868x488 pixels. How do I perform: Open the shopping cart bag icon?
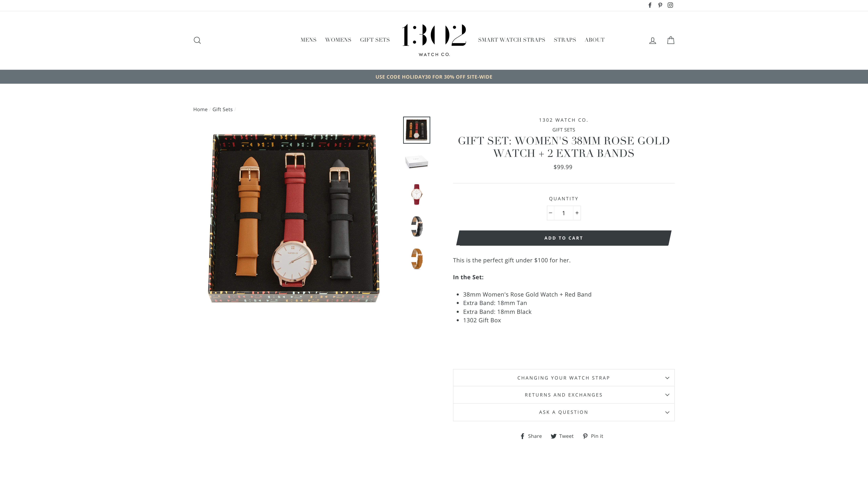pyautogui.click(x=670, y=40)
